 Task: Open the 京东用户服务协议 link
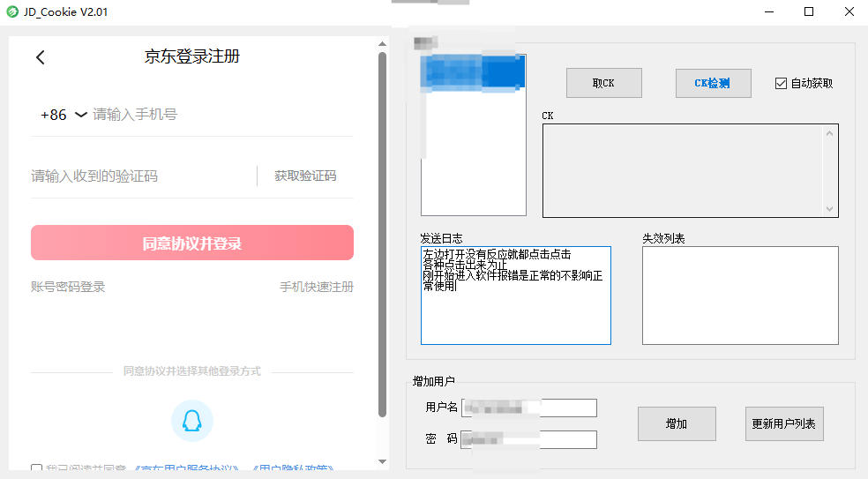click(186, 468)
